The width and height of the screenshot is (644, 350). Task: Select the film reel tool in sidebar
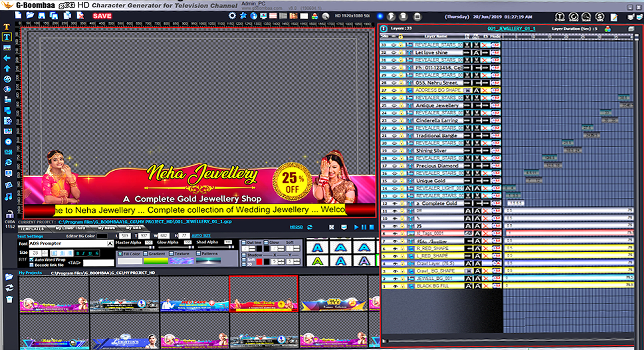coord(8,79)
